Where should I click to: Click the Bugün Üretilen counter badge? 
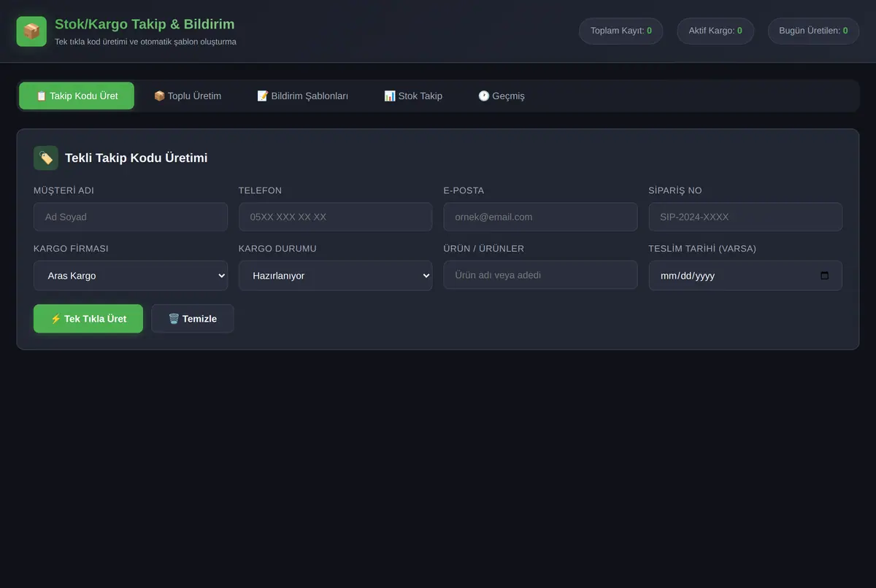813,31
